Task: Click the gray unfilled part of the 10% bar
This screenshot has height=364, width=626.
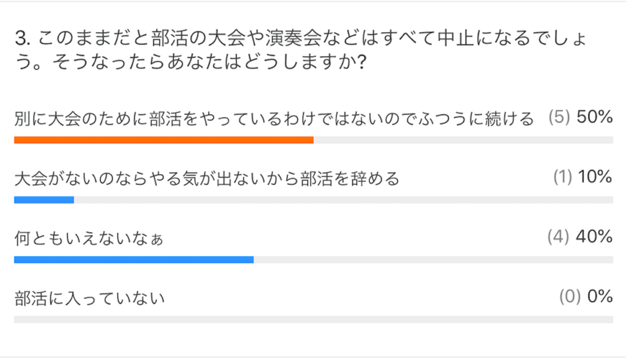Action: coord(344,200)
